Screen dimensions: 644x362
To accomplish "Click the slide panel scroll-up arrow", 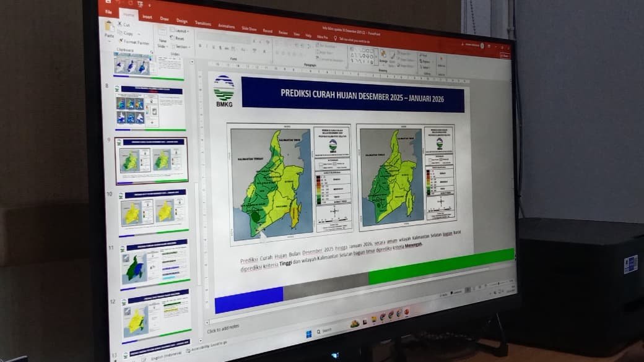I will tap(192, 62).
